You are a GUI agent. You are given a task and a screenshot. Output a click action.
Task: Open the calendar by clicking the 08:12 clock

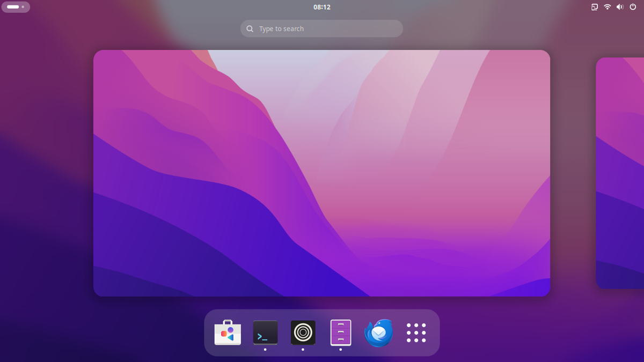pos(321,7)
